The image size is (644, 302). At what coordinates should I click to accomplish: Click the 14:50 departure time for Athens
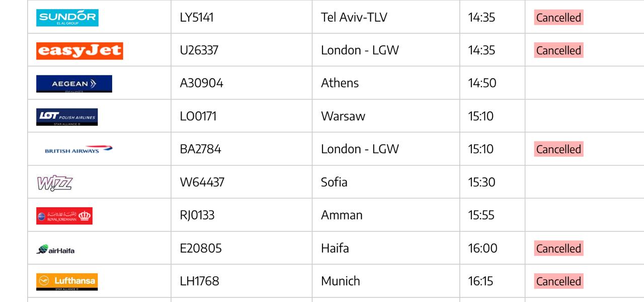482,83
